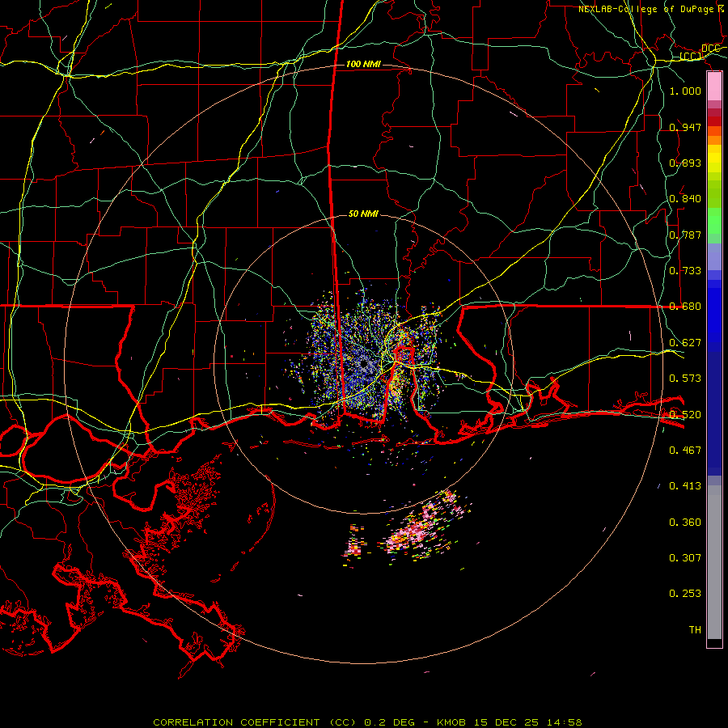The image size is (728, 728).
Task: Select the 1.000 color scale value
Action: coord(685,91)
